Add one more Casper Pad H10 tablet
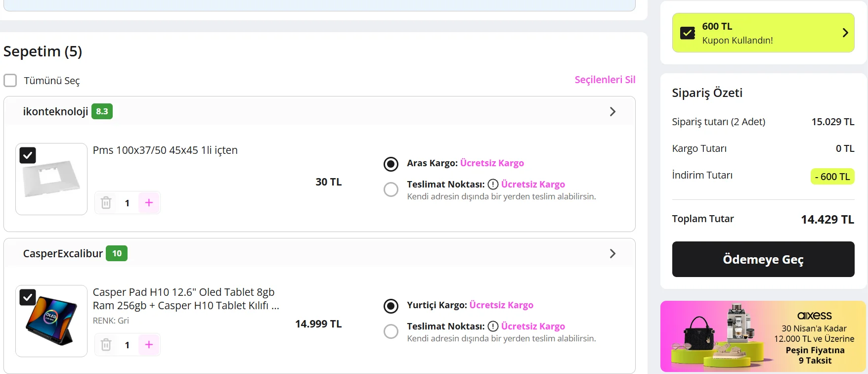Viewport: 868px width, 374px height. point(149,345)
